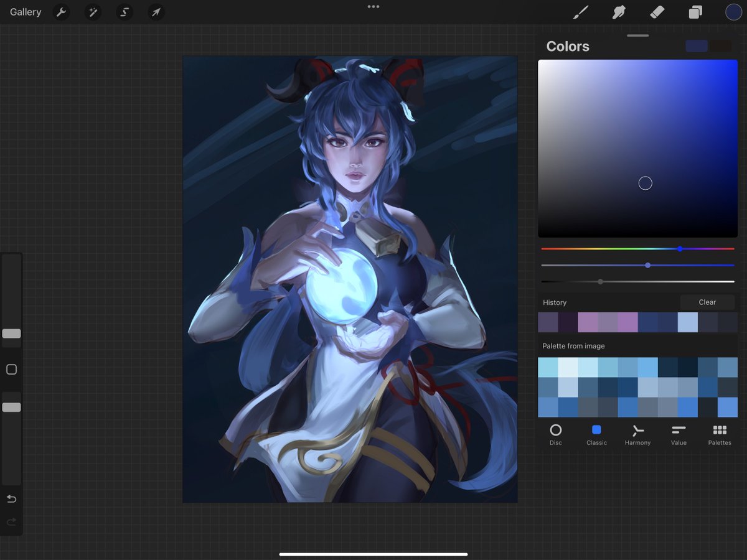Activate the Selection S tool
This screenshot has height=560, width=747.
125,12
